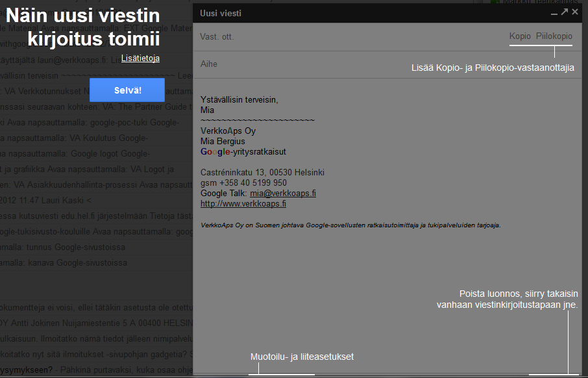The width and height of the screenshot is (588, 378).
Task: Click the italic VerkkoAps Oy tagline text
Action: click(350, 225)
